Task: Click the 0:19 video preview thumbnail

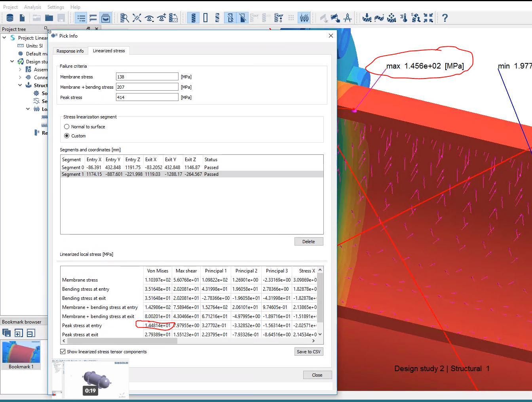Action: [91, 379]
